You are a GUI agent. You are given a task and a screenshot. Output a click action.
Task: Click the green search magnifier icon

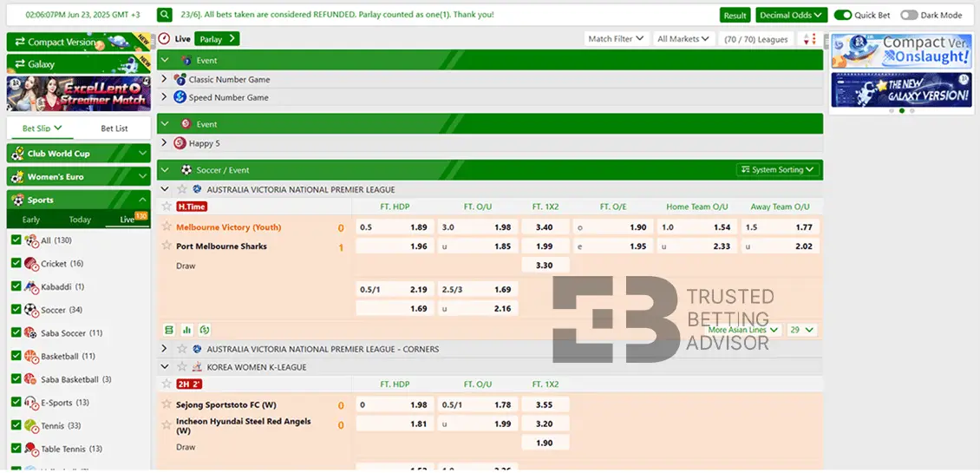pyautogui.click(x=165, y=15)
